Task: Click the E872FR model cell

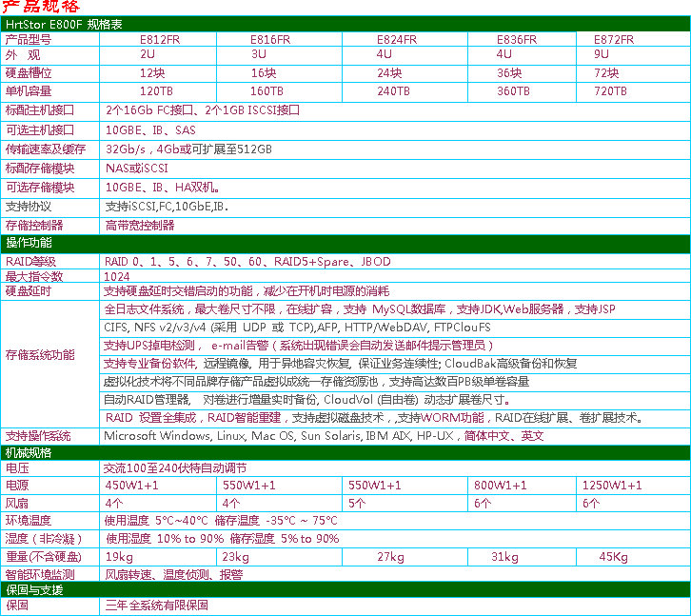Action: pos(614,40)
